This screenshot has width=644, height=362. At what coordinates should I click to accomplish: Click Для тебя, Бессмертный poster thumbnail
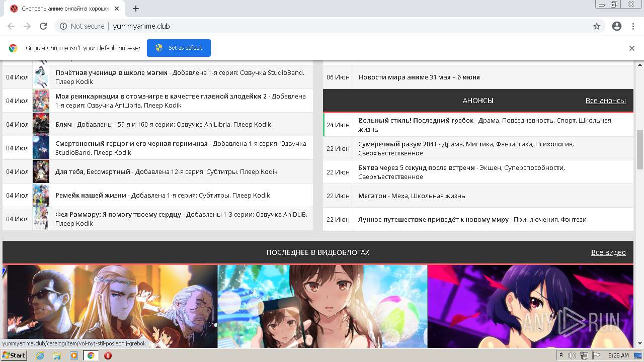coord(41,171)
